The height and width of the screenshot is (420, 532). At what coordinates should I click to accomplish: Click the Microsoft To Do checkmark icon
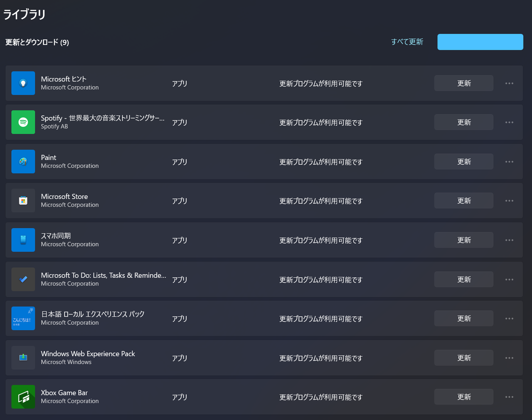[x=23, y=279]
